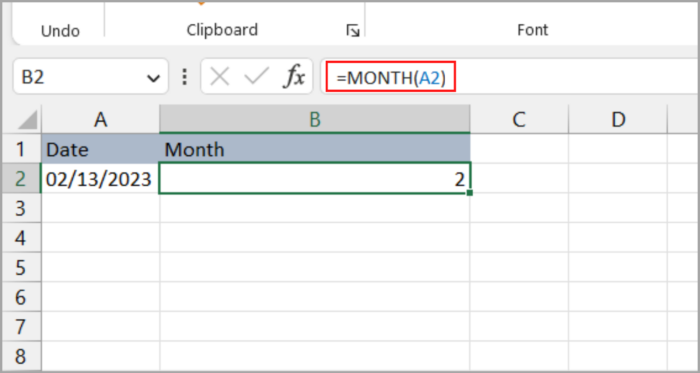Expand the Name Box dropdown arrow
This screenshot has height=373, width=700.
[x=153, y=79]
